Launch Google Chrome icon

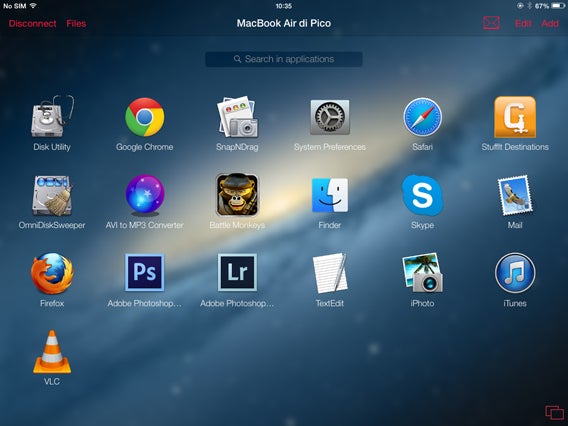coord(145,117)
